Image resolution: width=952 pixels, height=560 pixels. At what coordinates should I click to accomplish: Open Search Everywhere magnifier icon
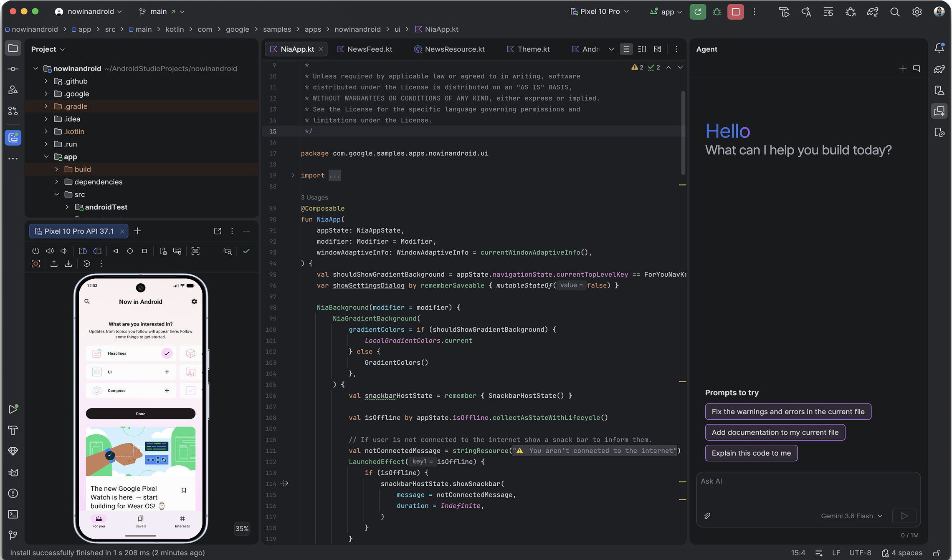[895, 12]
